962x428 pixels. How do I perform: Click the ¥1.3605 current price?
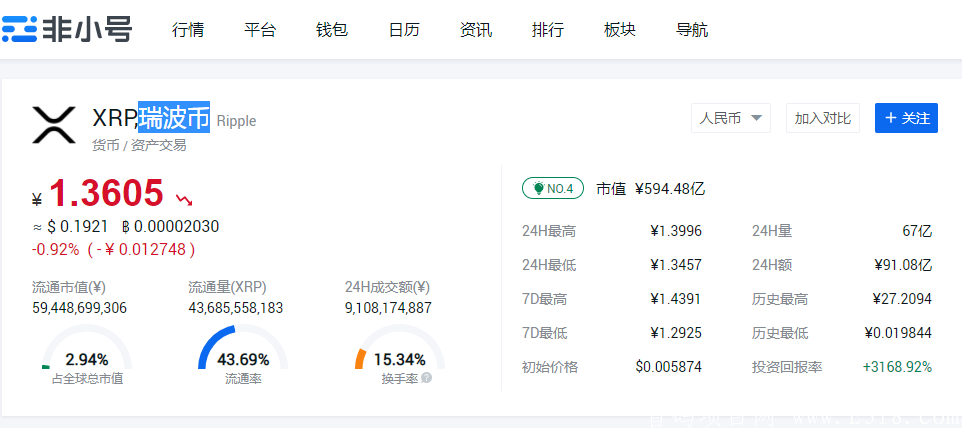(98, 194)
